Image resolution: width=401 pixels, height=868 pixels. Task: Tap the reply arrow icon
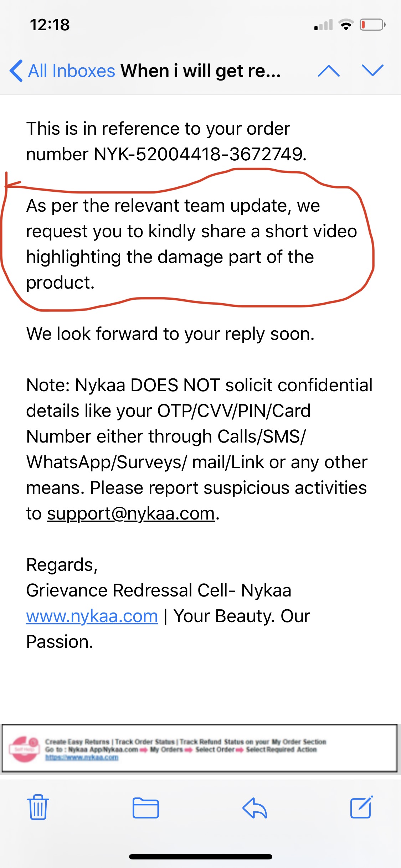255,807
